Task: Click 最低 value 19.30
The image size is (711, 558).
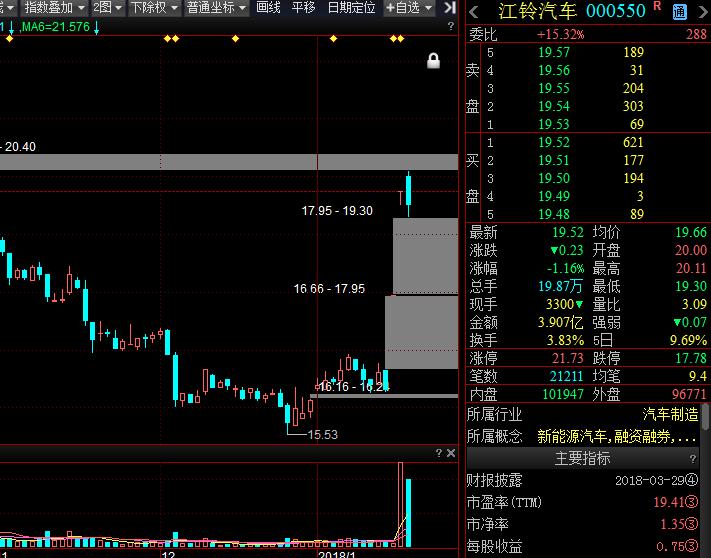Action: (x=691, y=286)
